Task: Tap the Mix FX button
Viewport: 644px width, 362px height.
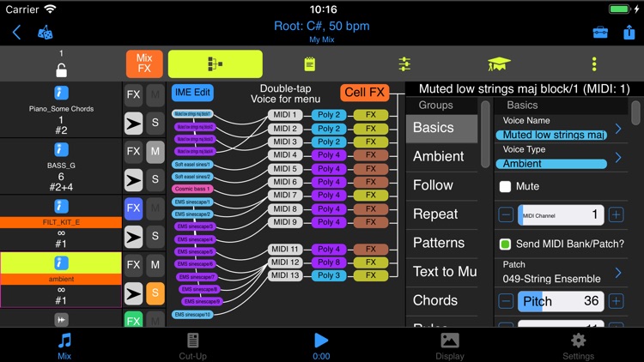Action: tap(144, 64)
